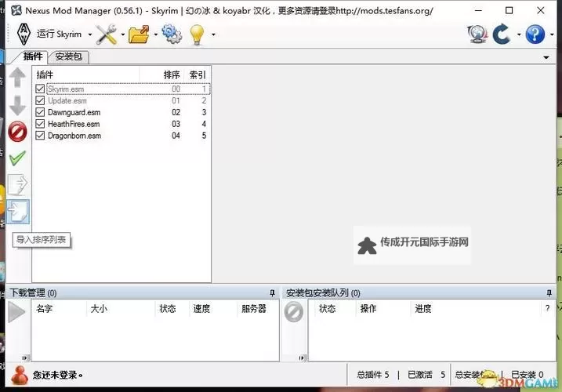Click the ? column header in install queue

click(x=548, y=308)
